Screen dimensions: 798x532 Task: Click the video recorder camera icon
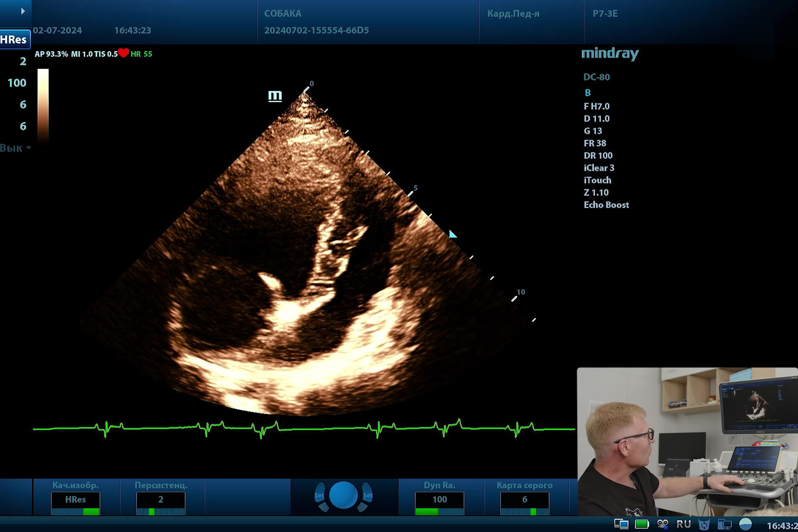[663, 524]
